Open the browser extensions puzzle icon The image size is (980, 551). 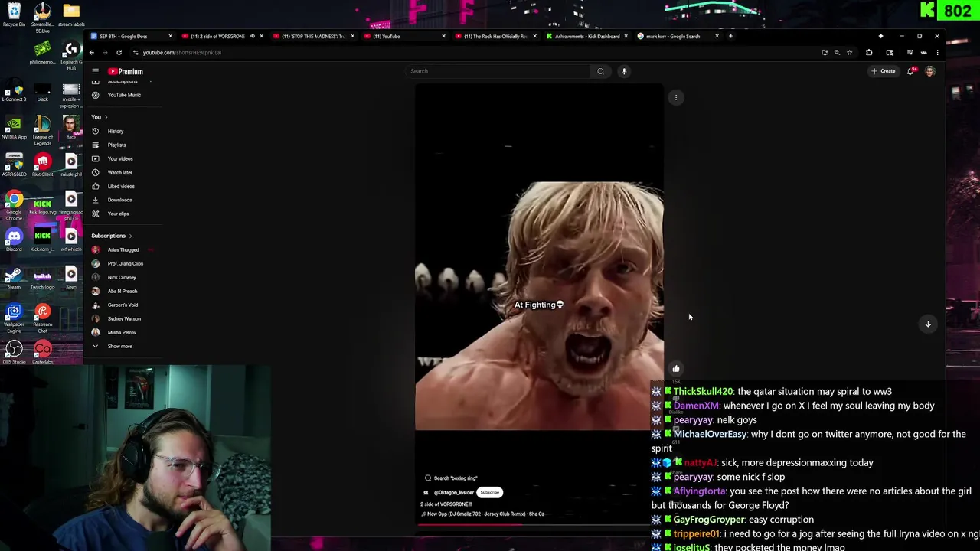[x=869, y=53]
